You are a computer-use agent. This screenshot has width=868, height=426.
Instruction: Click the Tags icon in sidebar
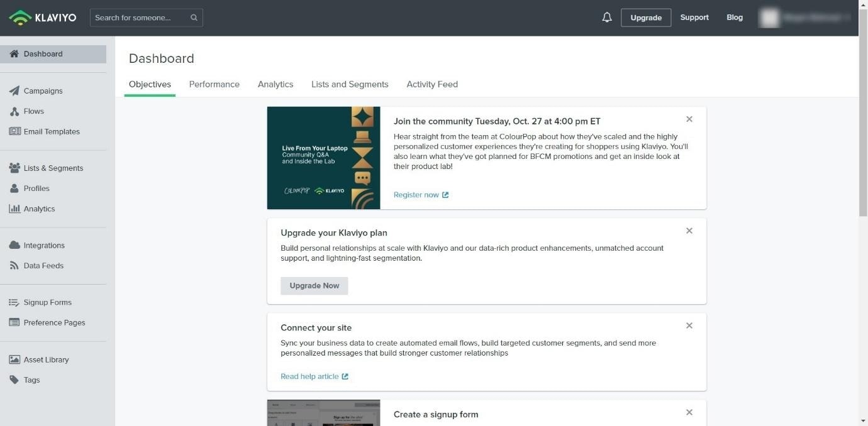click(x=14, y=380)
